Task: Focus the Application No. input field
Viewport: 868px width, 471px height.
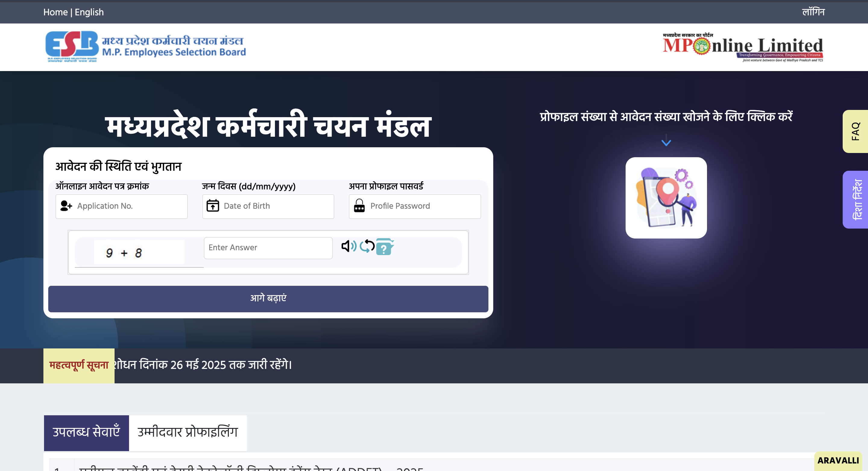Action: click(121, 206)
